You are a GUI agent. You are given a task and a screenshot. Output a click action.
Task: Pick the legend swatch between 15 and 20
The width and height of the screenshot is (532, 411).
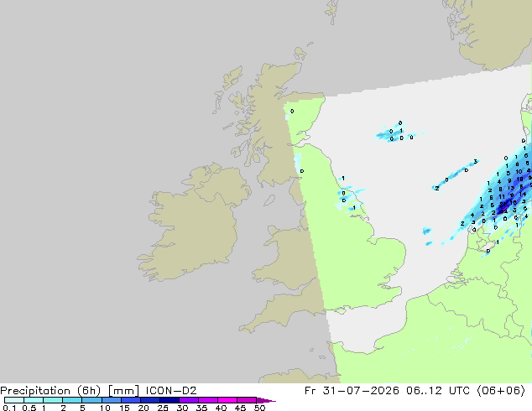click(x=130, y=400)
